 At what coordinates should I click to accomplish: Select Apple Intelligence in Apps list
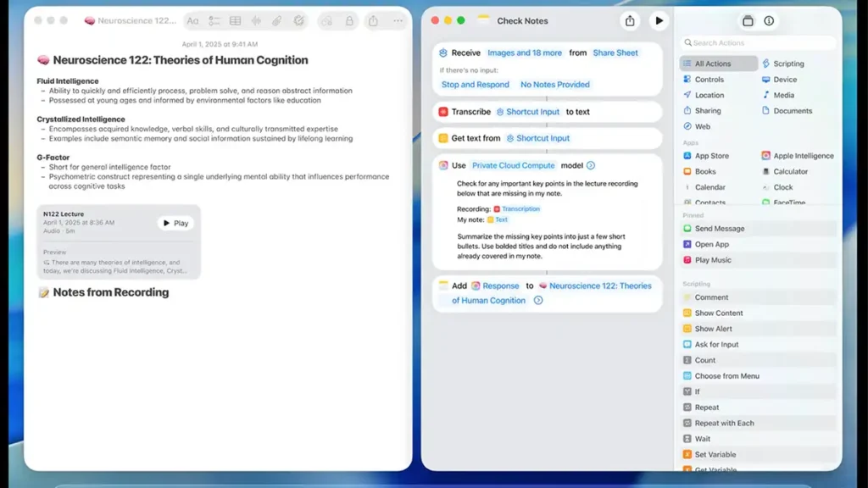(x=802, y=156)
